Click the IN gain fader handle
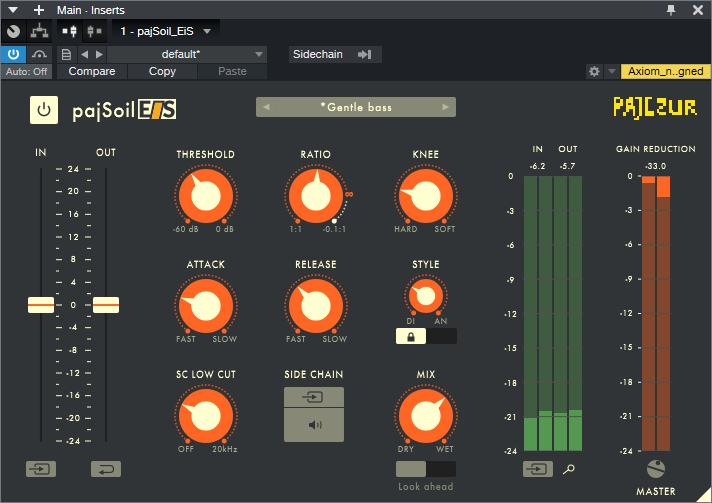 (x=41, y=305)
